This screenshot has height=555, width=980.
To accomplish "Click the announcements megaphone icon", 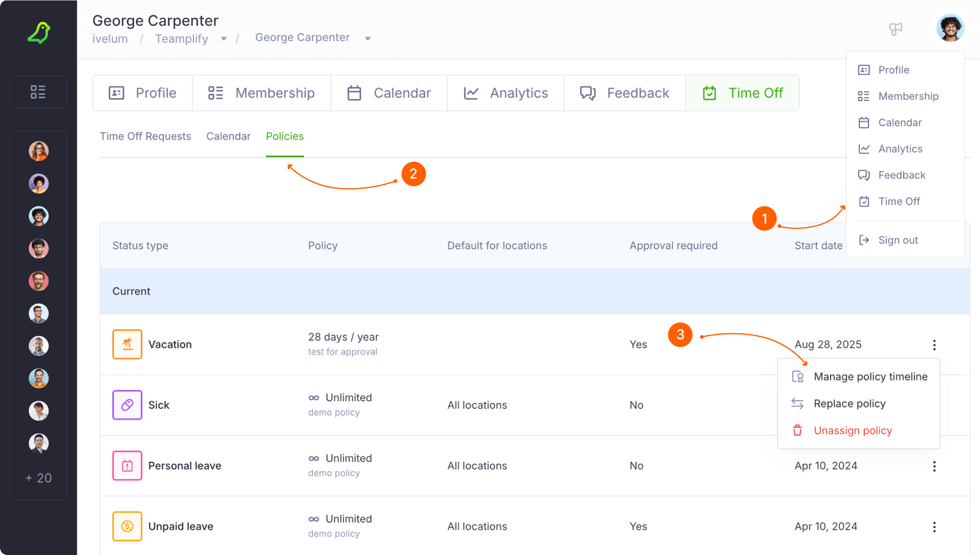I will 895,29.
